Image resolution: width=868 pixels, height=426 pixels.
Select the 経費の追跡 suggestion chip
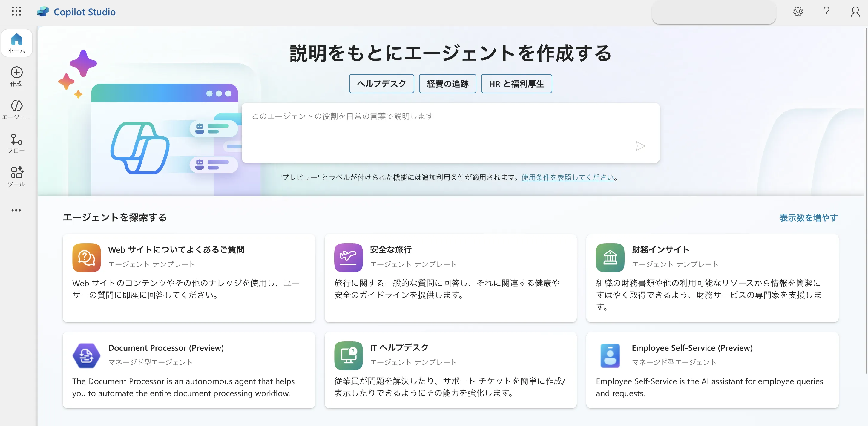click(x=447, y=84)
